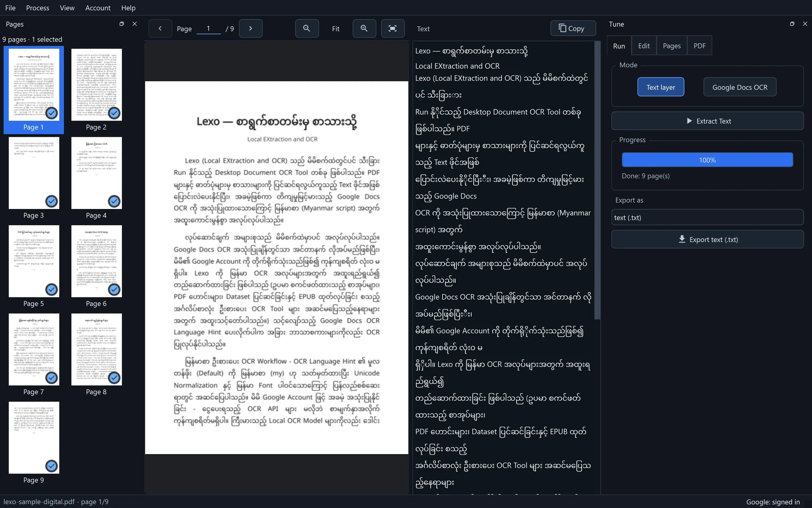Open the Process menu
This screenshot has width=812, height=508.
[38, 7]
